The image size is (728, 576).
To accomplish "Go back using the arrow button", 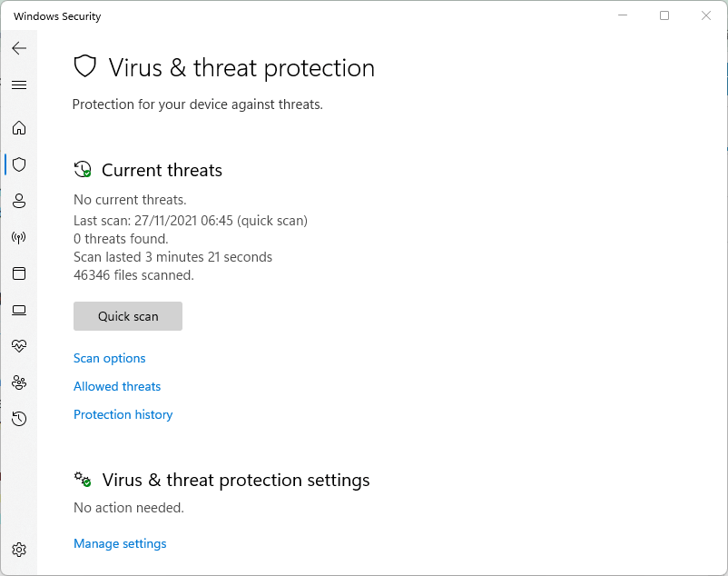I will point(19,48).
